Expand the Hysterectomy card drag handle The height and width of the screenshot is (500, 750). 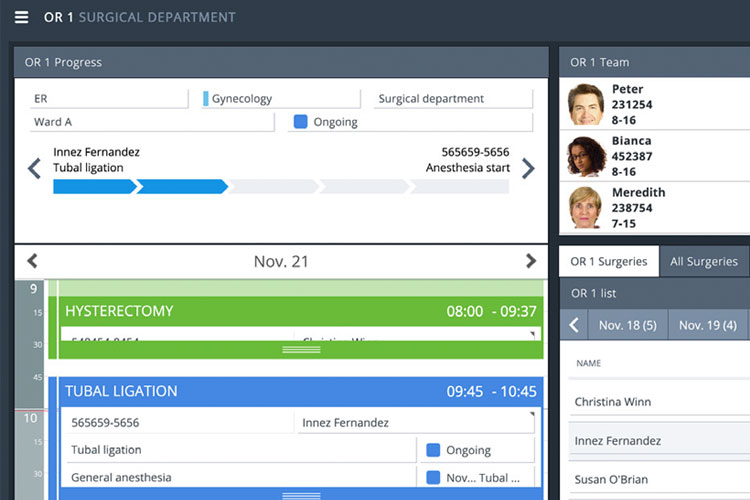coord(301,350)
